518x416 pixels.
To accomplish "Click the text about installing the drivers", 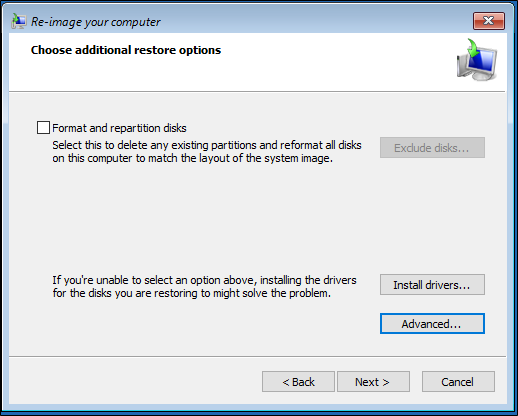I will [204, 287].
